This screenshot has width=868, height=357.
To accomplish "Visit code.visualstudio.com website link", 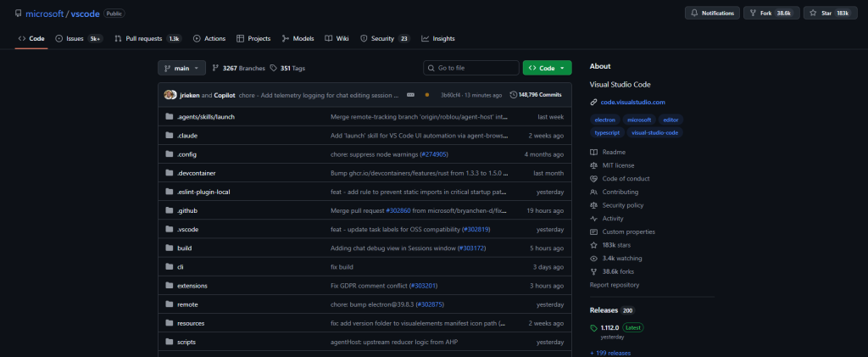I will pyautogui.click(x=632, y=103).
